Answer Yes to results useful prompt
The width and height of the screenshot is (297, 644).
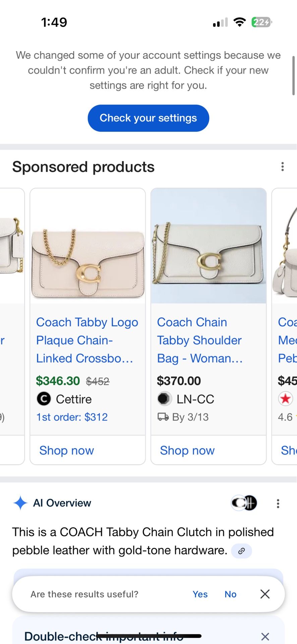[200, 594]
